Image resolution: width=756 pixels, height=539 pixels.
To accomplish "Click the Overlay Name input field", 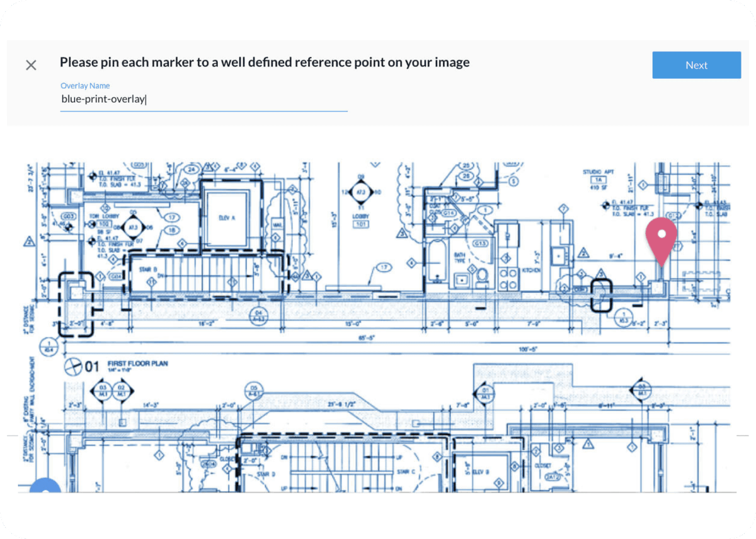I will [202, 99].
